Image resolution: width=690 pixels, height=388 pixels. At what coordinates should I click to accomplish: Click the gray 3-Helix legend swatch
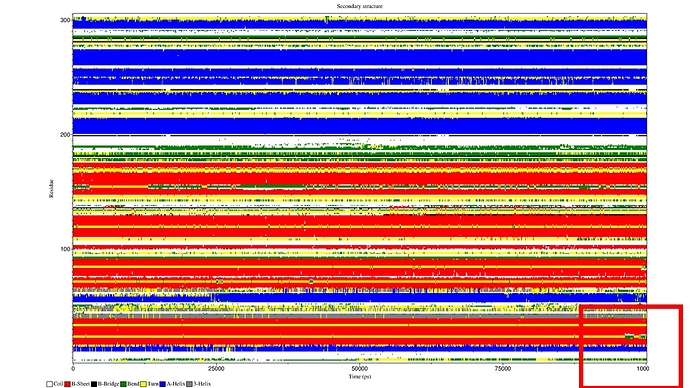point(189,384)
